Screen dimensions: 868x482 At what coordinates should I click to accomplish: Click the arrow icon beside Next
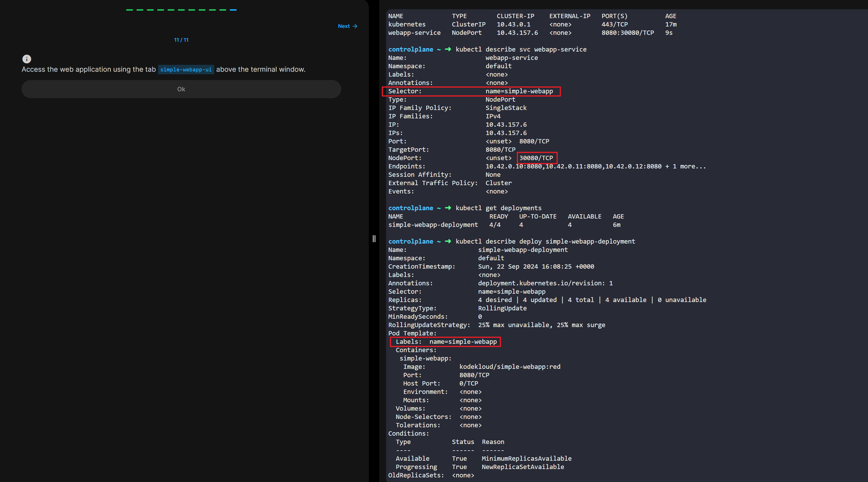point(355,26)
